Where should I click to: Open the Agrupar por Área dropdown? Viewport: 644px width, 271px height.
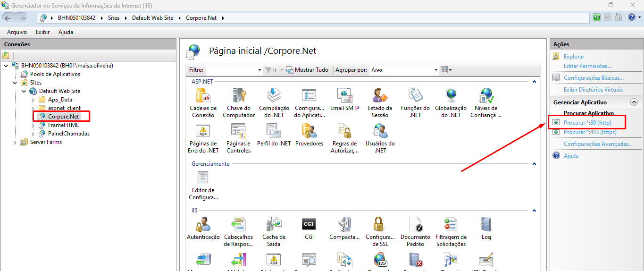(404, 70)
